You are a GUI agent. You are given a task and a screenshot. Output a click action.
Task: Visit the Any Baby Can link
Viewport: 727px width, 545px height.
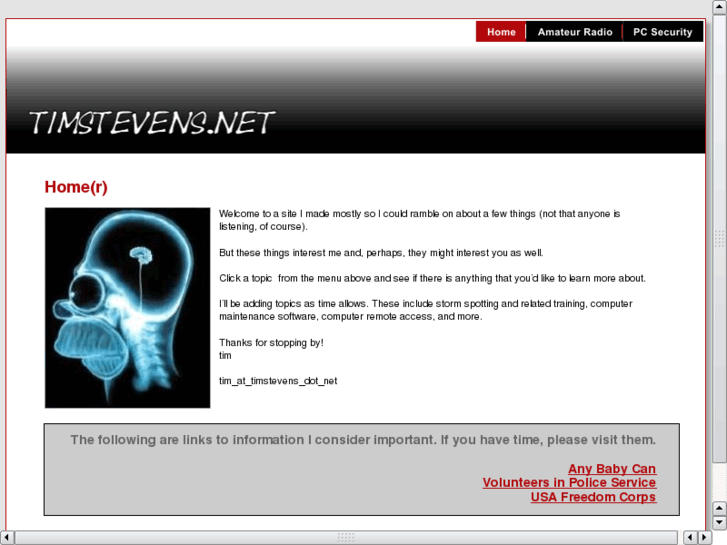pos(612,469)
